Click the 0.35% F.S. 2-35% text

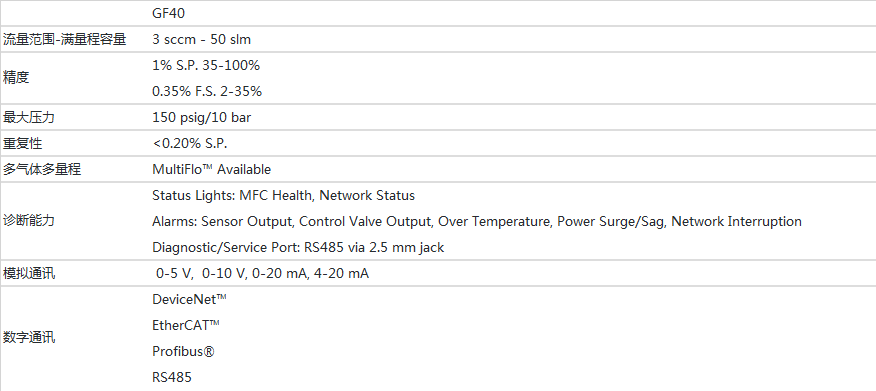pos(207,92)
